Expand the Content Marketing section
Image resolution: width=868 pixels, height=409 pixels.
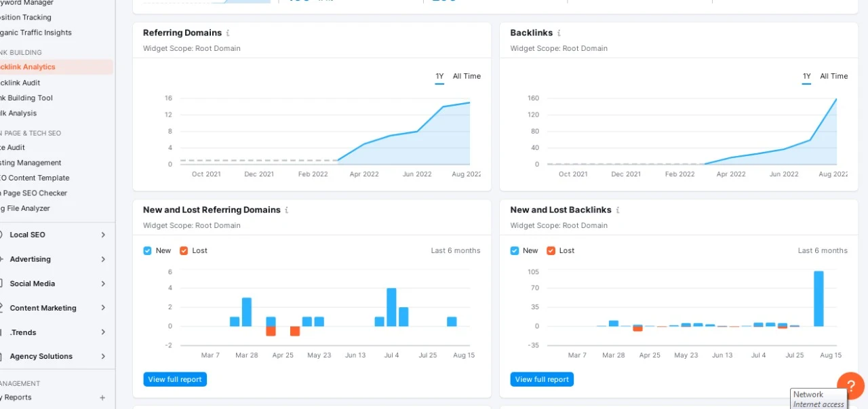(103, 308)
